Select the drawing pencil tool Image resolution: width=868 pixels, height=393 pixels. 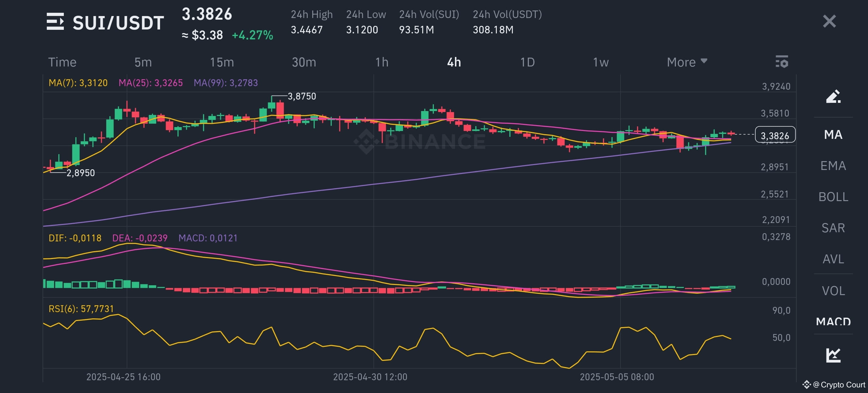833,96
